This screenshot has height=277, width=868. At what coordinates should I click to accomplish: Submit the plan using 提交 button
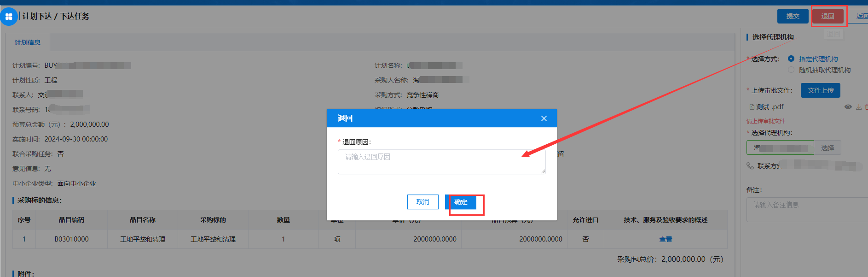(793, 16)
